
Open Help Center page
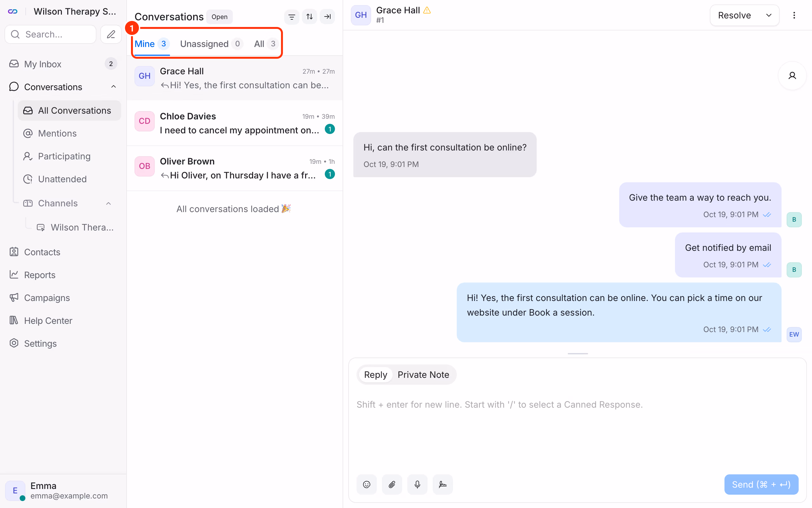pos(63,321)
